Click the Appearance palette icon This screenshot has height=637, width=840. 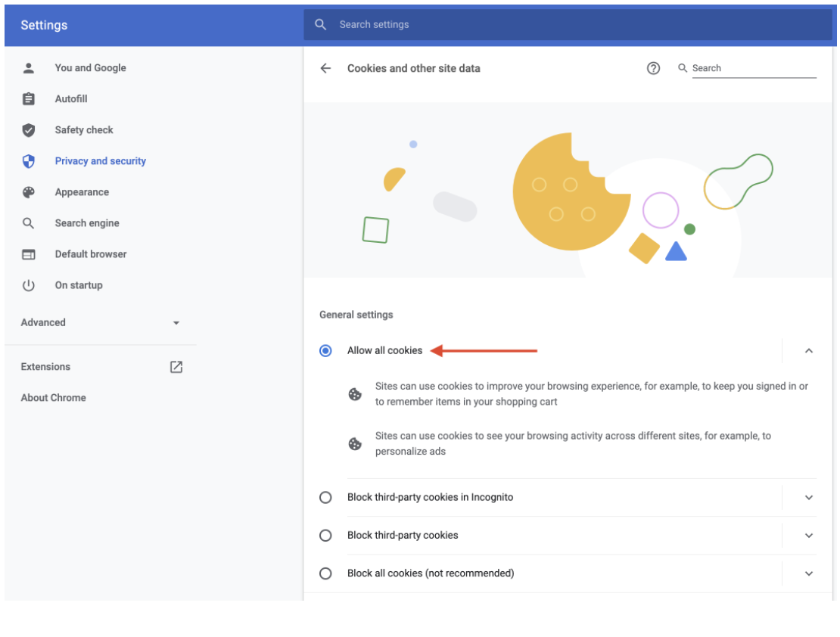(x=29, y=192)
